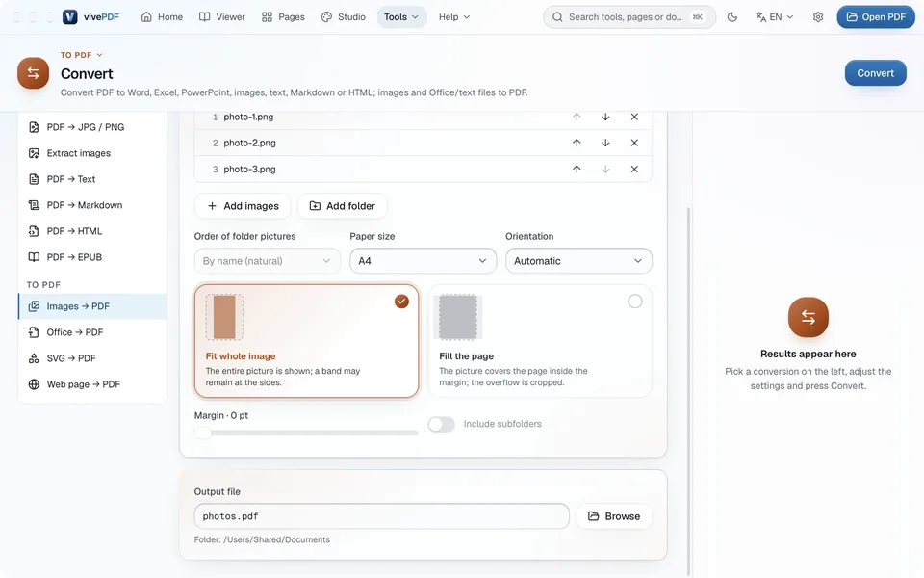Open the Help menu

453,17
